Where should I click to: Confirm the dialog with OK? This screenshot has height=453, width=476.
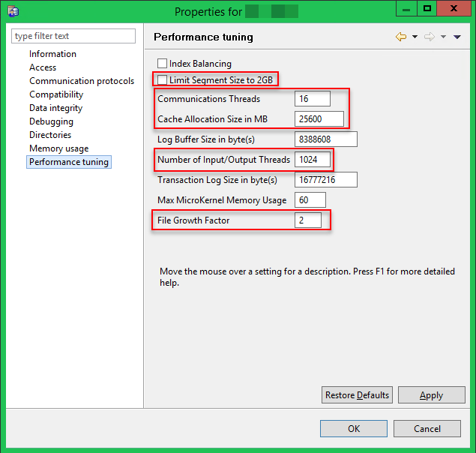(x=354, y=429)
